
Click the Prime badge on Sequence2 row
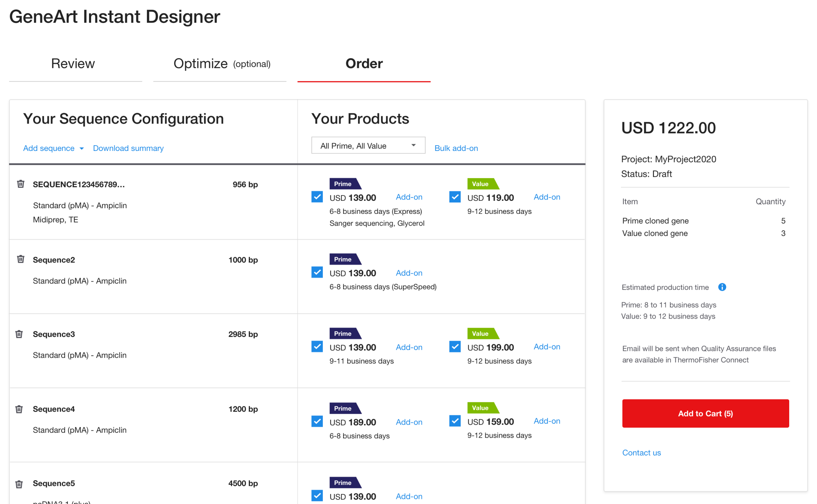tap(345, 259)
